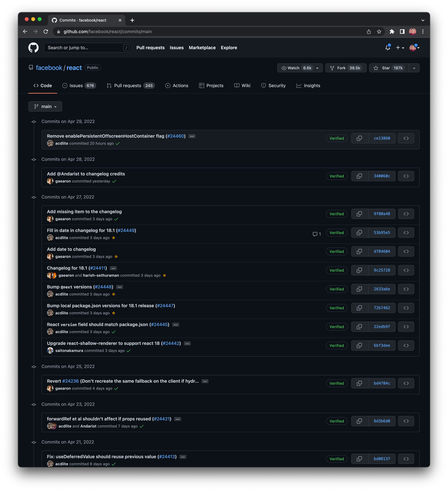Bookmark this page with the star icon
This screenshot has width=448, height=491.
point(379,32)
